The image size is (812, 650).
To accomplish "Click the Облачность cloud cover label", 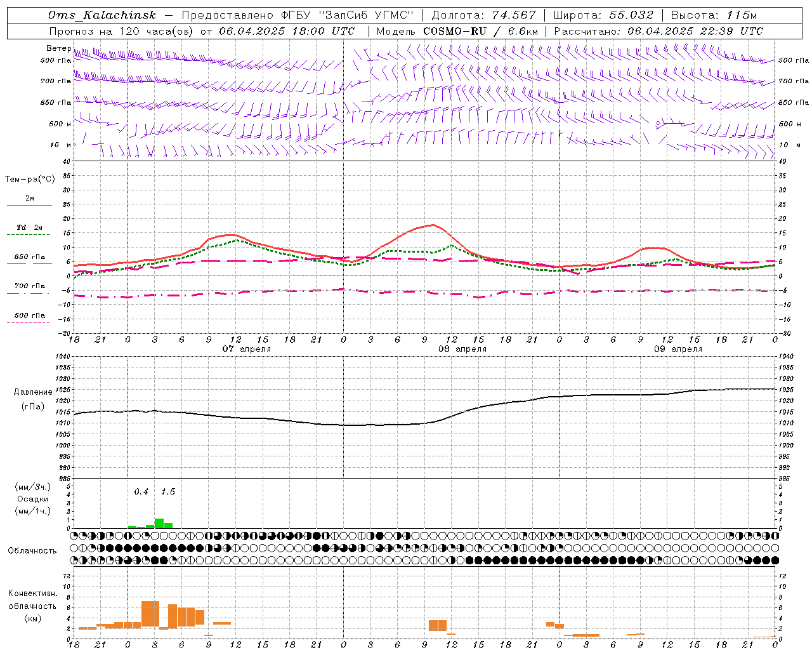I will tap(32, 550).
